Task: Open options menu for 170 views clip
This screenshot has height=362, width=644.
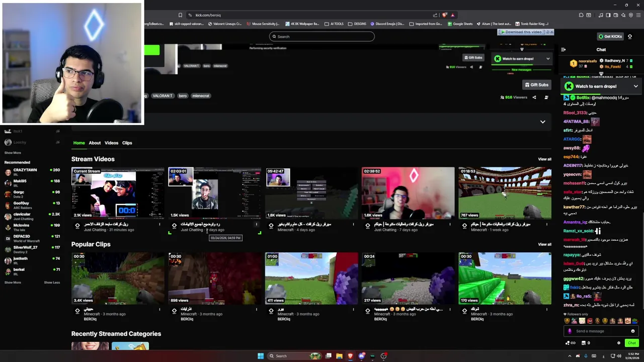Action: [x=547, y=309]
